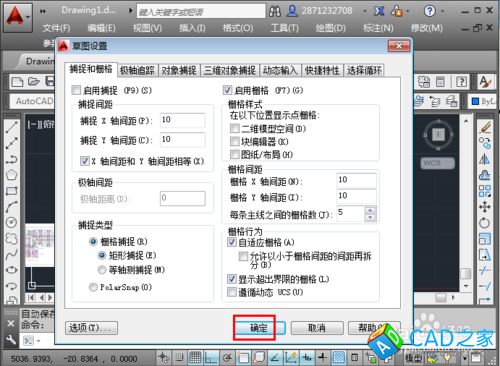The width and height of the screenshot is (500, 366).
Task: Select the Line tool in the draw toolbar
Action: pos(12,127)
